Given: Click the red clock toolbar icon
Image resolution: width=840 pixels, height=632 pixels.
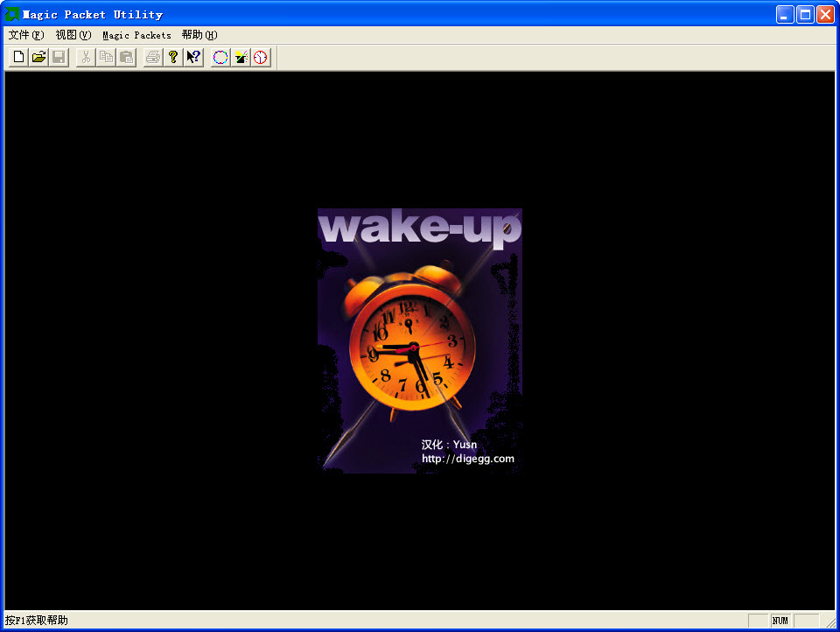Looking at the screenshot, I should (261, 58).
